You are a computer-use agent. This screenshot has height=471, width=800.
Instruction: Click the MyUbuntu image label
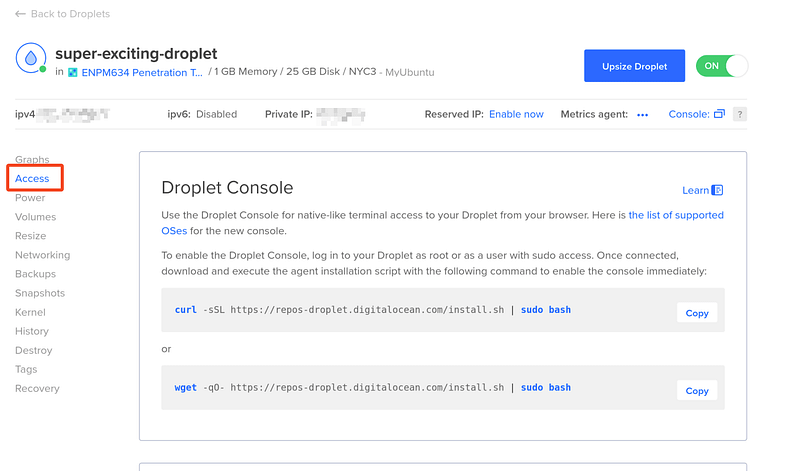point(410,72)
